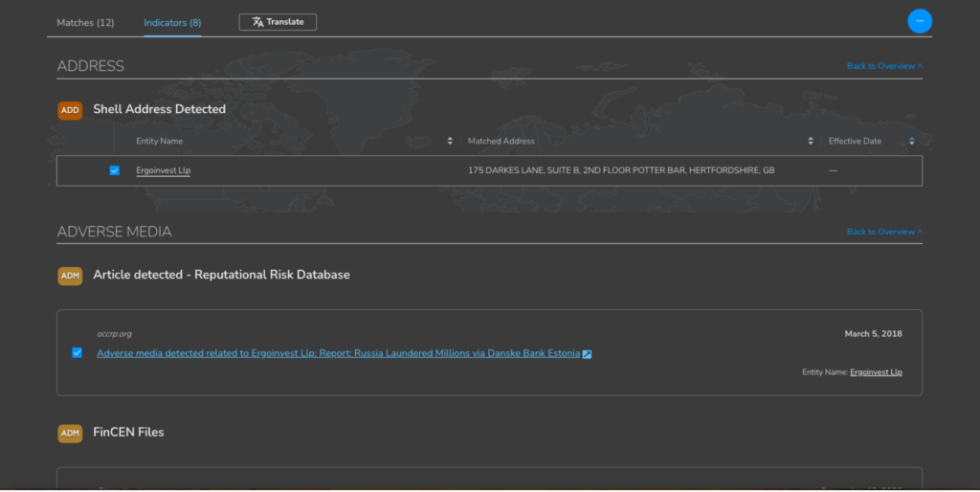Open the Ergoinvest Llp entity link in the table
The image size is (980, 492).
pos(163,170)
